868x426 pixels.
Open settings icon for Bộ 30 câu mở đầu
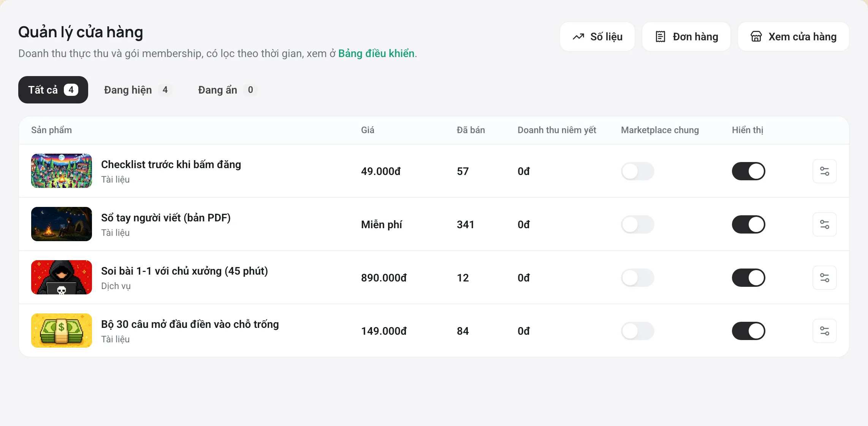coord(824,331)
